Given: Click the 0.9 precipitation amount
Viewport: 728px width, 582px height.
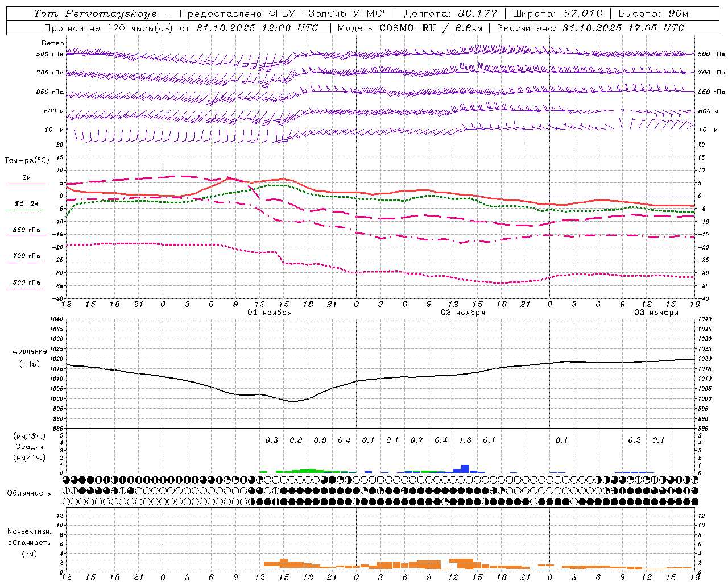Looking at the screenshot, I should [320, 440].
